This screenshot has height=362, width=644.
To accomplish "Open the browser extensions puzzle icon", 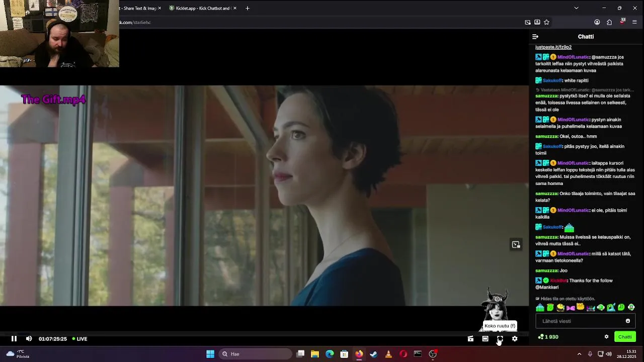I will tap(609, 22).
